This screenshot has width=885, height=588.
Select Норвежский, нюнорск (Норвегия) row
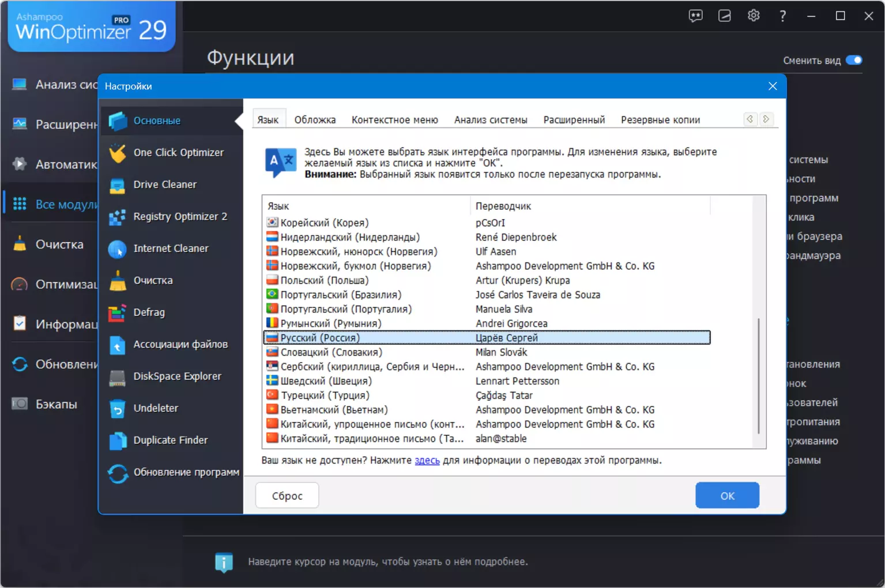pos(487,252)
